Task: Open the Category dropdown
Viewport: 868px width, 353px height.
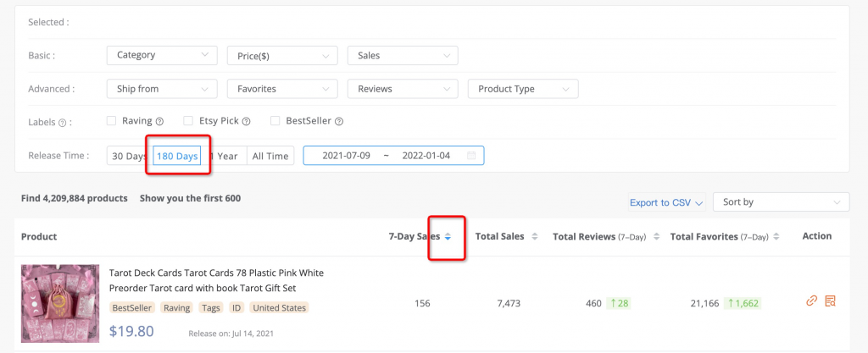Action: point(161,55)
